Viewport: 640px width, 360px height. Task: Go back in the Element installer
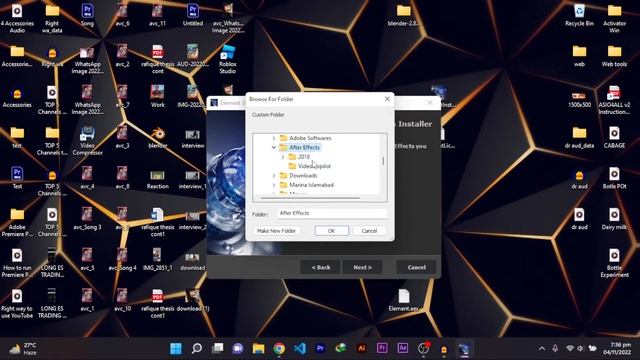click(x=320, y=267)
